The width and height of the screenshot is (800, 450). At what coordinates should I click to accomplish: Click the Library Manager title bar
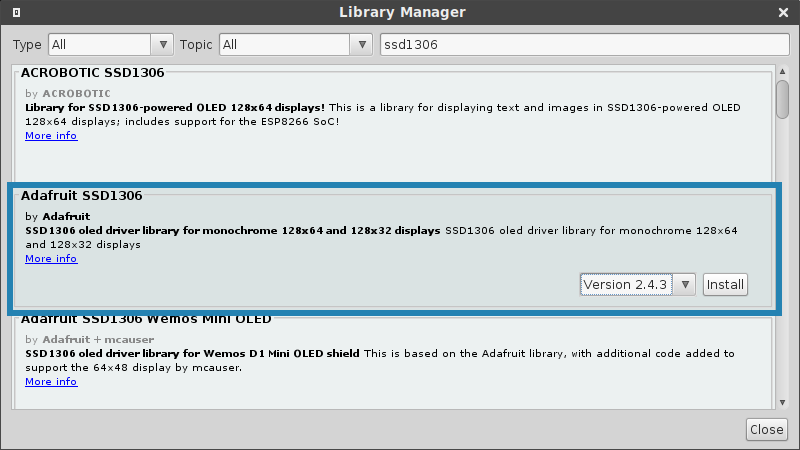coord(400,12)
